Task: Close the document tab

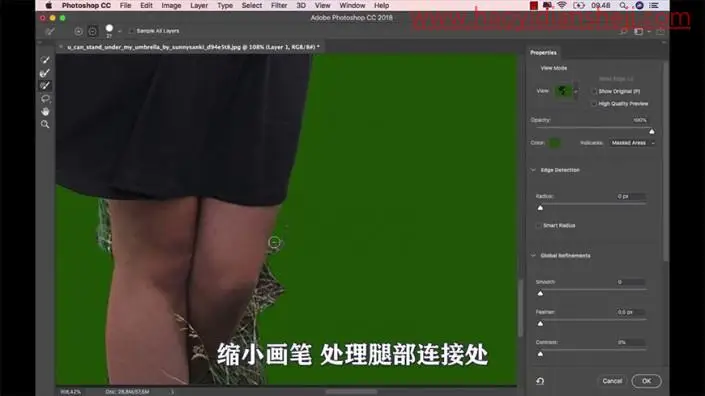Action: point(61,47)
